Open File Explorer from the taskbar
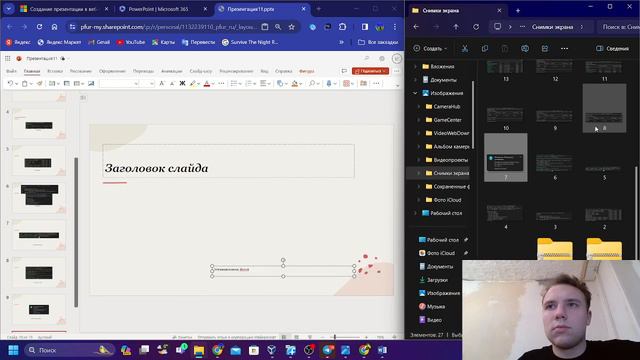The height and width of the screenshot is (360, 640). [x=199, y=350]
